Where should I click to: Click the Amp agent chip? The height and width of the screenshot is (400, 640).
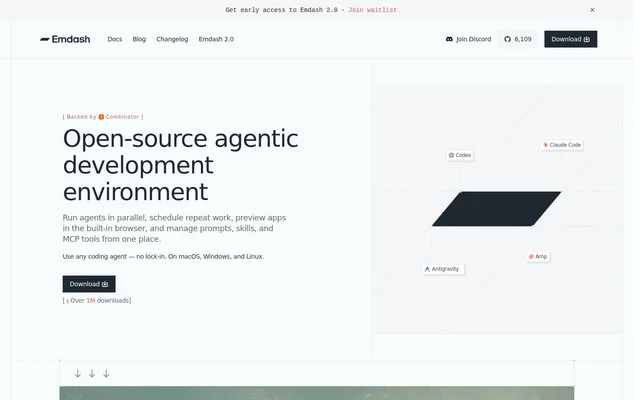538,256
